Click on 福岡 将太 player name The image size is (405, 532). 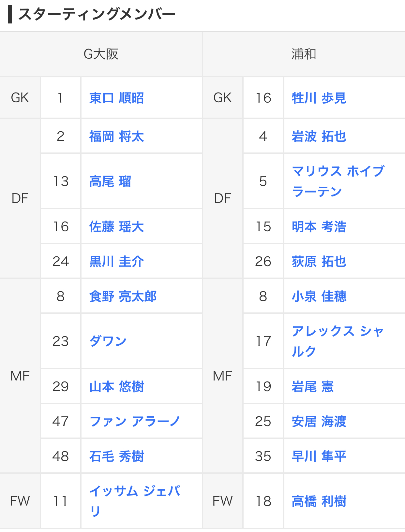116,137
